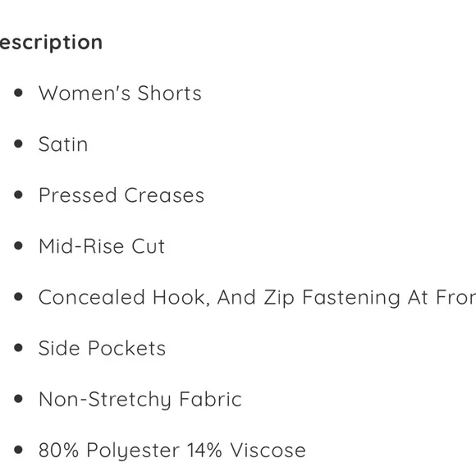This screenshot has height=476, width=476.
Task: Select the Women's Shorts text
Action: (120, 93)
